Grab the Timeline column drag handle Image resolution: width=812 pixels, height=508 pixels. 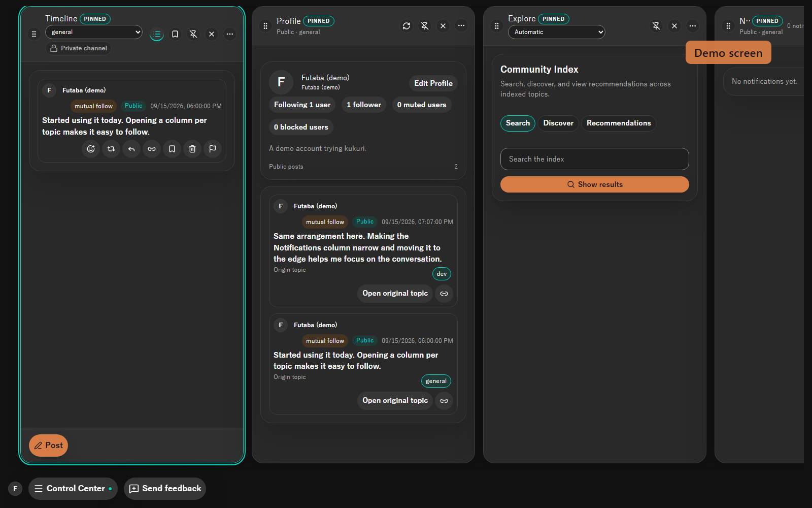coord(34,34)
